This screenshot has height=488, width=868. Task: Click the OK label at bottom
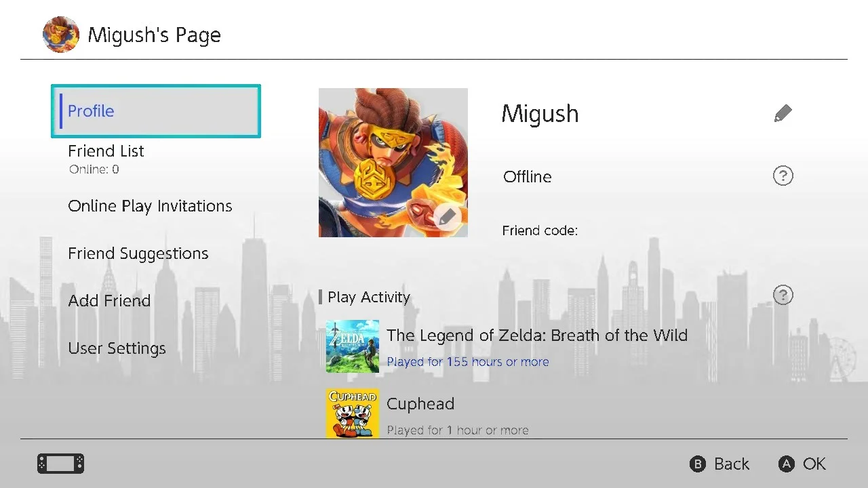click(x=814, y=464)
